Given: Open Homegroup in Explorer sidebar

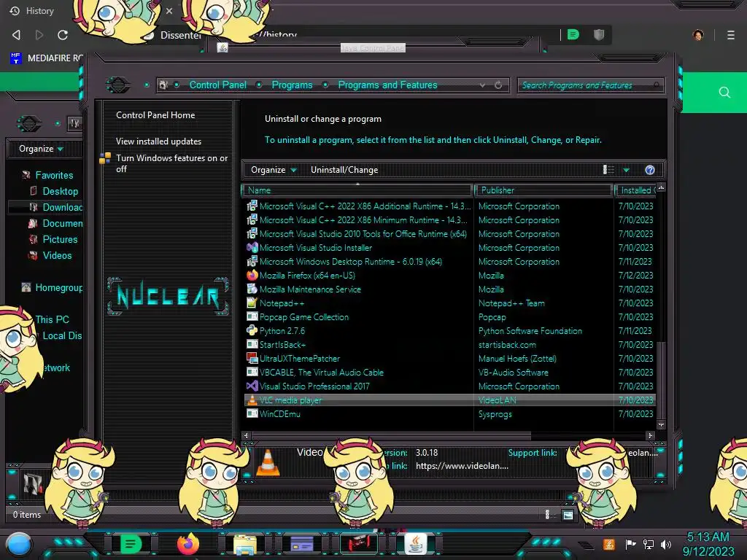Looking at the screenshot, I should click(58, 287).
